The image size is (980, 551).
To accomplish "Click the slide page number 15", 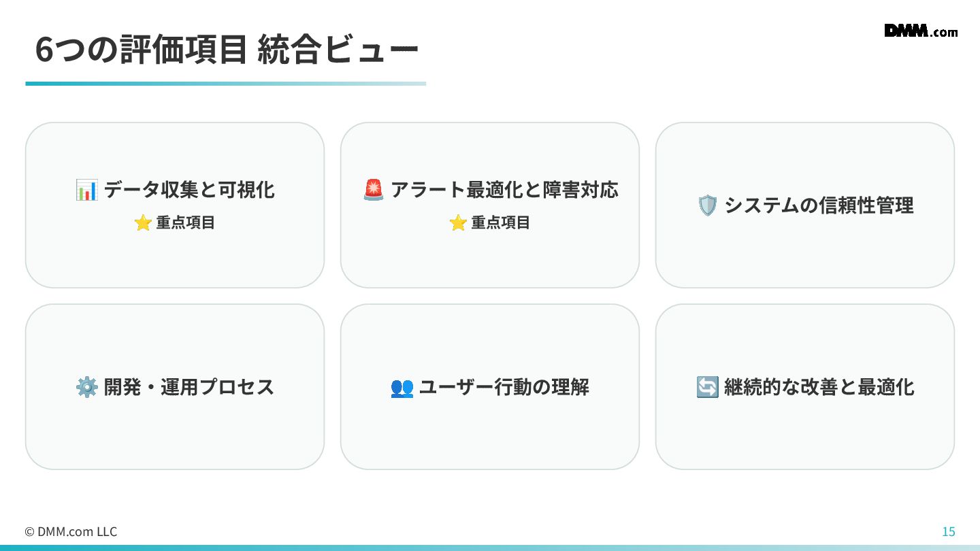I will 948,532.
